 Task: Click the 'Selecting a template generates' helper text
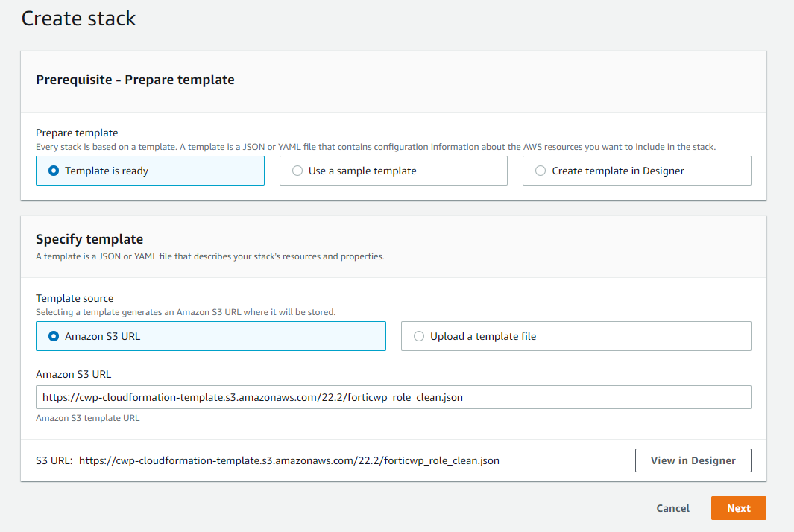[x=185, y=312]
